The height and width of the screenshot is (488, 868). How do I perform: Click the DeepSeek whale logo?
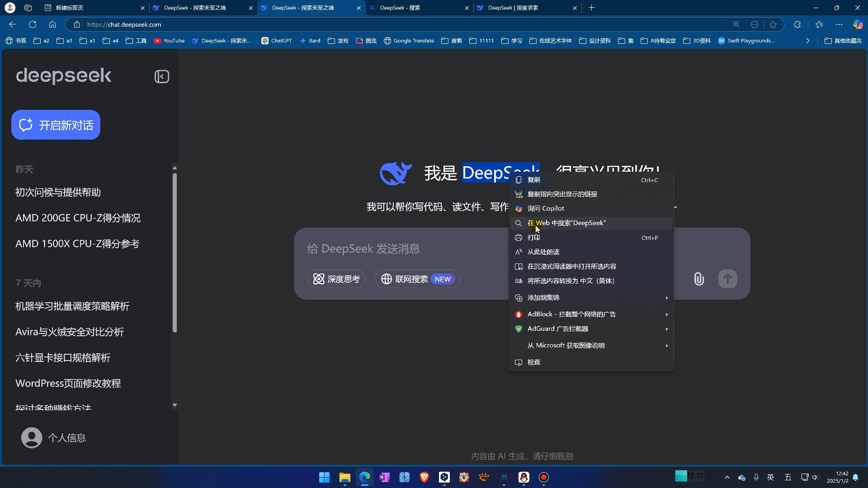(x=396, y=173)
